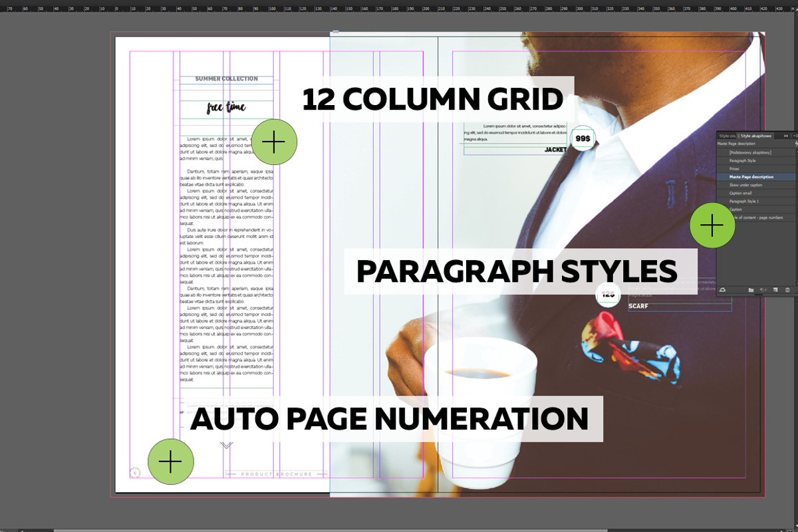Select the SUMMER COLLECTION heading frame
This screenshot has height=532, width=798.
coord(226,78)
